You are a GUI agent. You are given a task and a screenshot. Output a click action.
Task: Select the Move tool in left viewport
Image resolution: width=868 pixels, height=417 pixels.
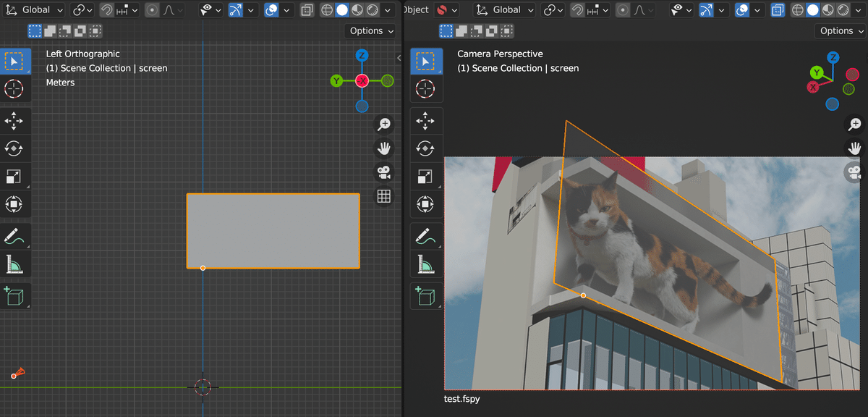(14, 119)
